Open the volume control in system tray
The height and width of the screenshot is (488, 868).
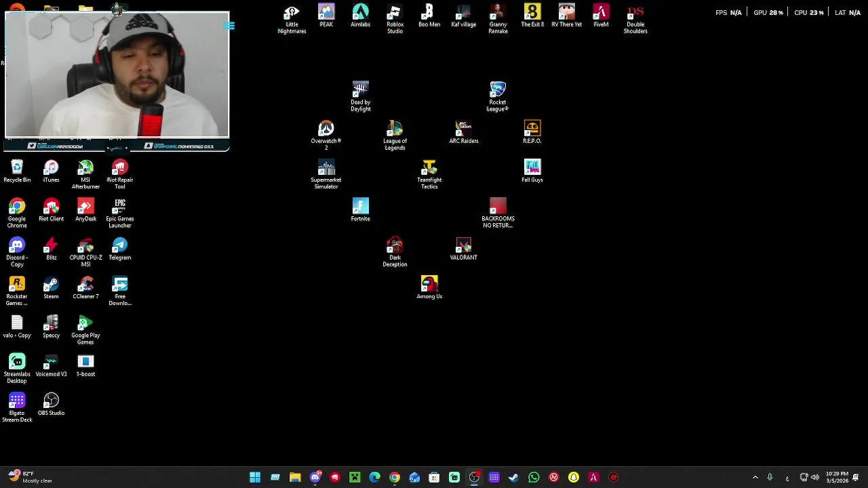815,477
